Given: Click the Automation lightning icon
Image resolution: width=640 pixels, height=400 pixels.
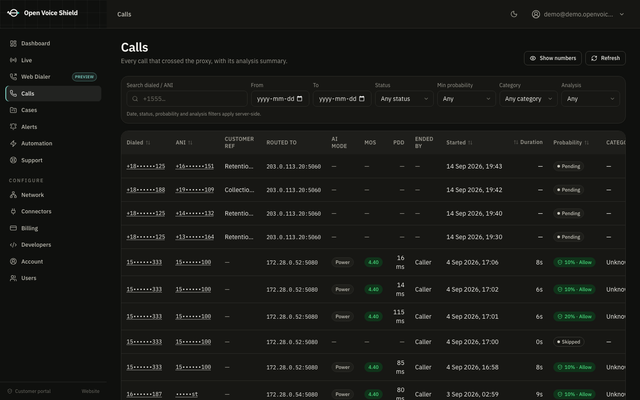Looking at the screenshot, I should (x=13, y=144).
